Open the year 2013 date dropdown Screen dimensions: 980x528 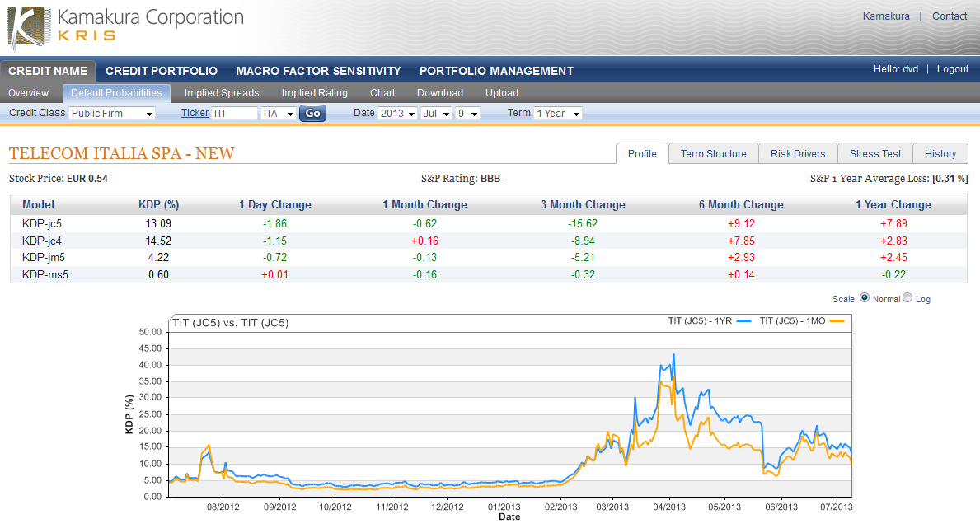[x=397, y=113]
